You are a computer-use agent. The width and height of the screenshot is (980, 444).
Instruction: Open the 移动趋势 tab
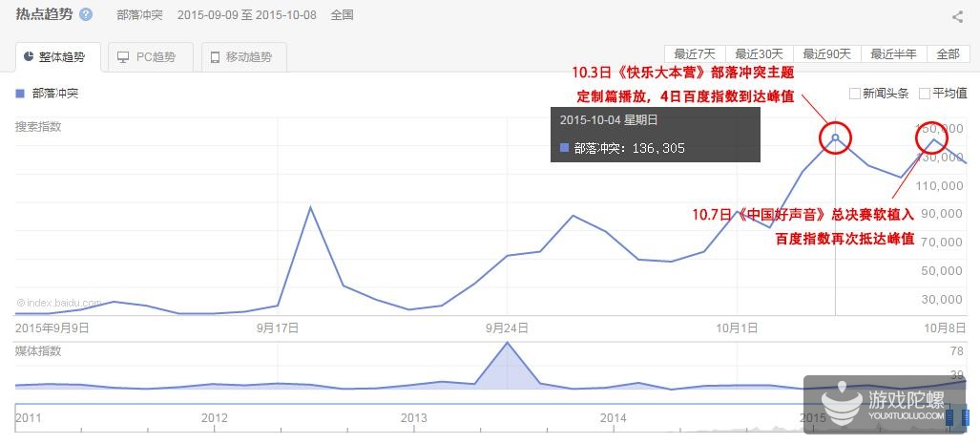(x=246, y=57)
